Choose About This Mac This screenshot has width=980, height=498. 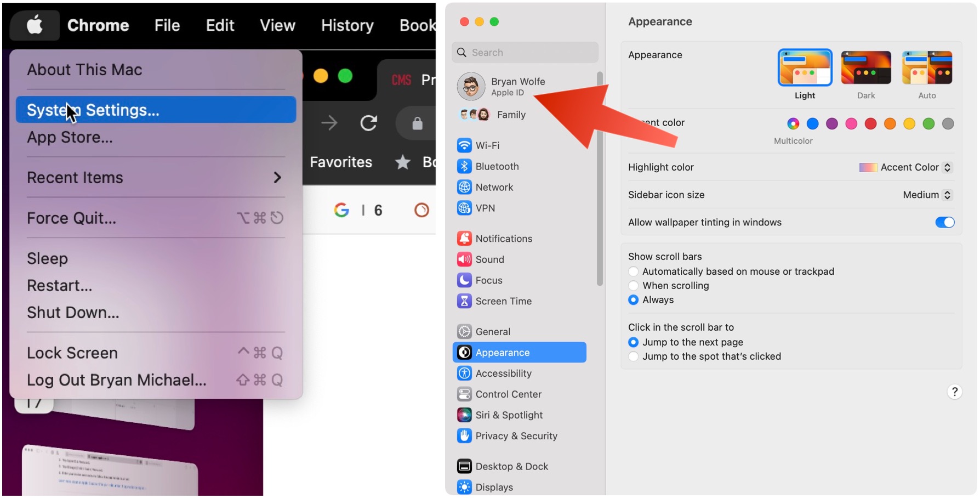(x=156, y=70)
